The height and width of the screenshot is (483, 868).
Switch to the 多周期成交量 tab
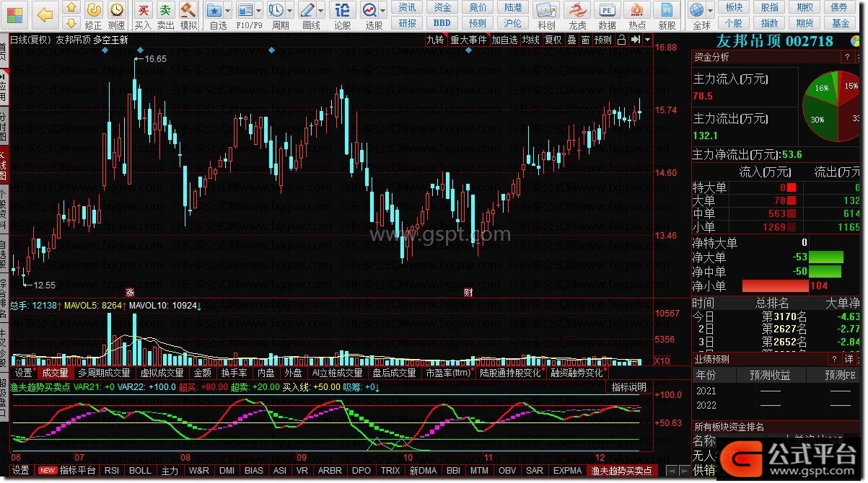pos(105,373)
